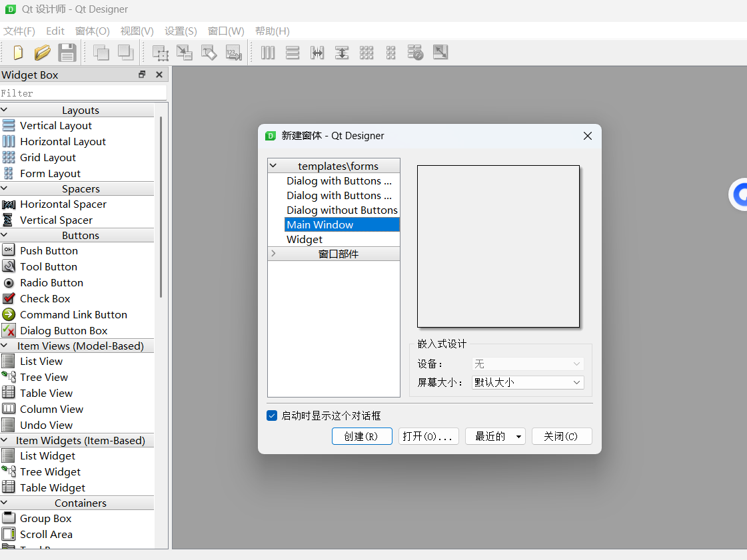Toggle show this dialog on startup checkbox
Viewport: 747px width, 560px height.
point(272,416)
